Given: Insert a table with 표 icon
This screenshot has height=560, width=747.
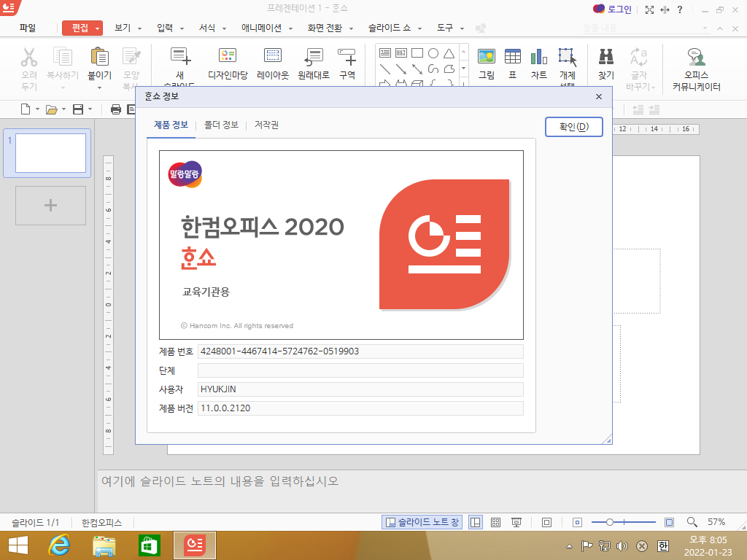Looking at the screenshot, I should click(x=513, y=57).
